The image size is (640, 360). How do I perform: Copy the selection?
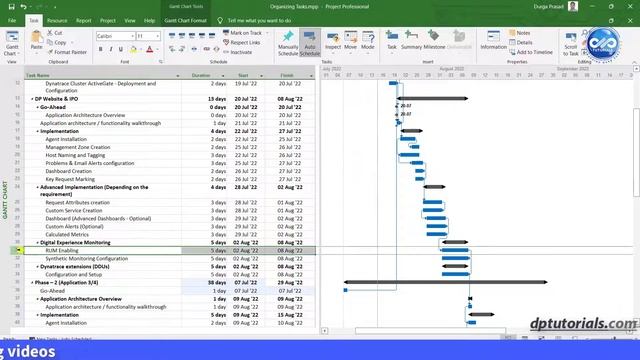pyautogui.click(x=57, y=42)
